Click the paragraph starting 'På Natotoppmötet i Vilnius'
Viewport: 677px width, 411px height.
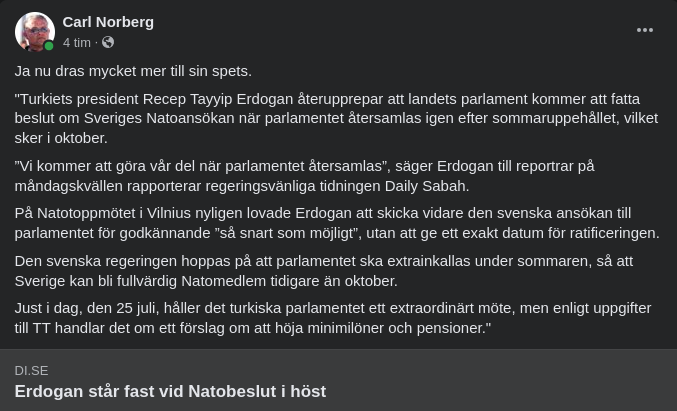click(336, 223)
